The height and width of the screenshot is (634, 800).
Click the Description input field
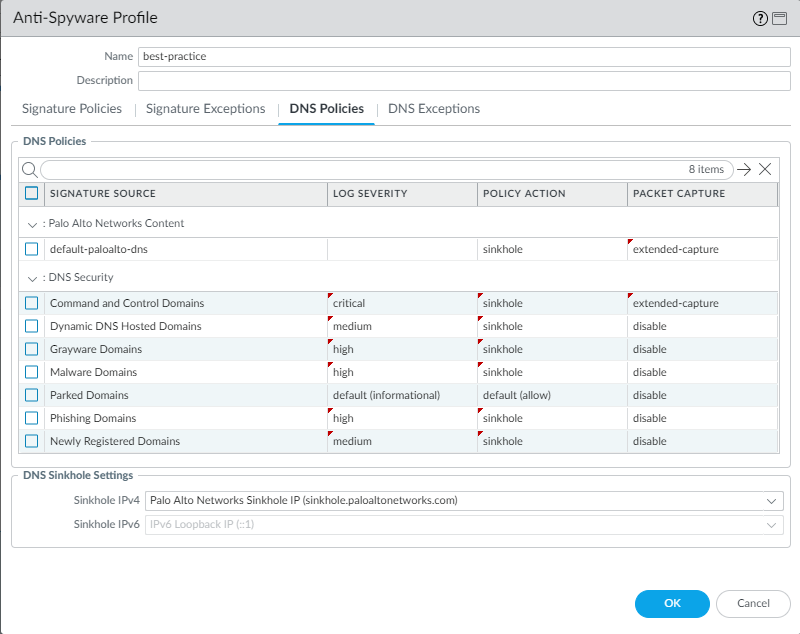click(x=464, y=81)
